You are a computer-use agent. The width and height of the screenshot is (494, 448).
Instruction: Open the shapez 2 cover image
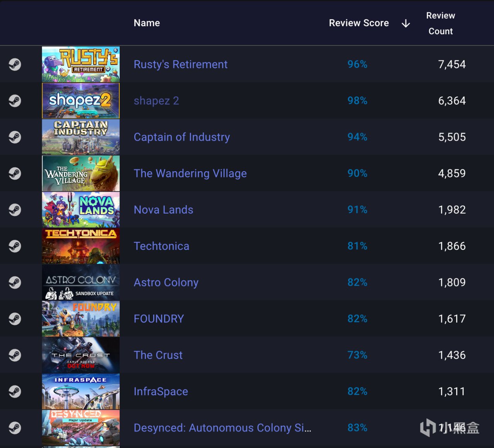tap(81, 101)
